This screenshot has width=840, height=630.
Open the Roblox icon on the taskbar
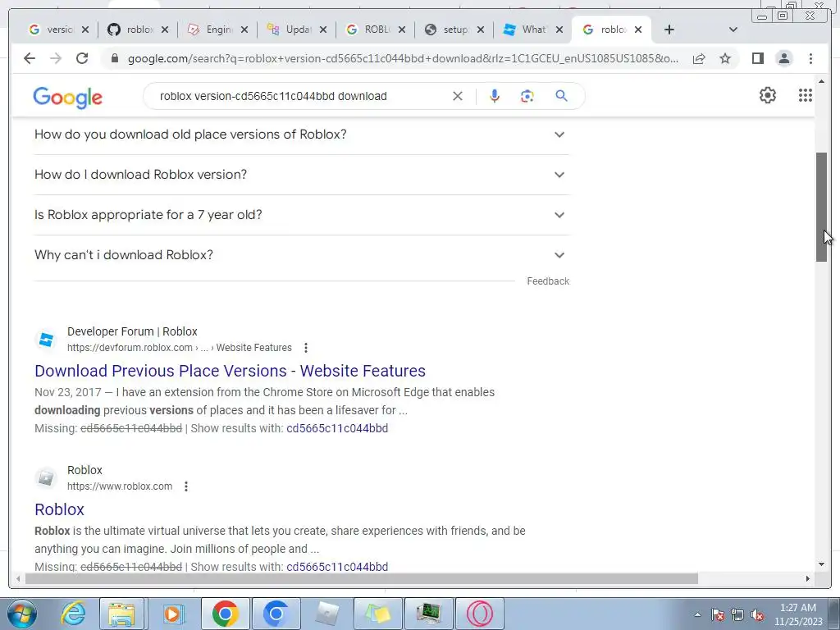coord(326,614)
